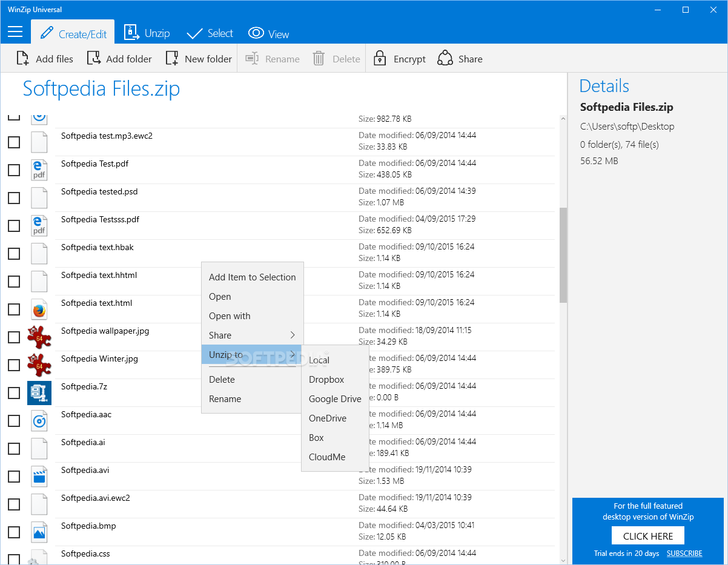Click the Softpedia text.hbak file icon
Image resolution: width=728 pixels, height=565 pixels.
pos(39,253)
